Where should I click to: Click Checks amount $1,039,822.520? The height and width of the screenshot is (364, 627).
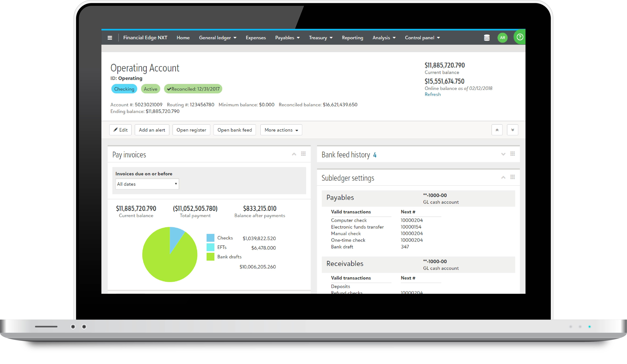point(259,238)
